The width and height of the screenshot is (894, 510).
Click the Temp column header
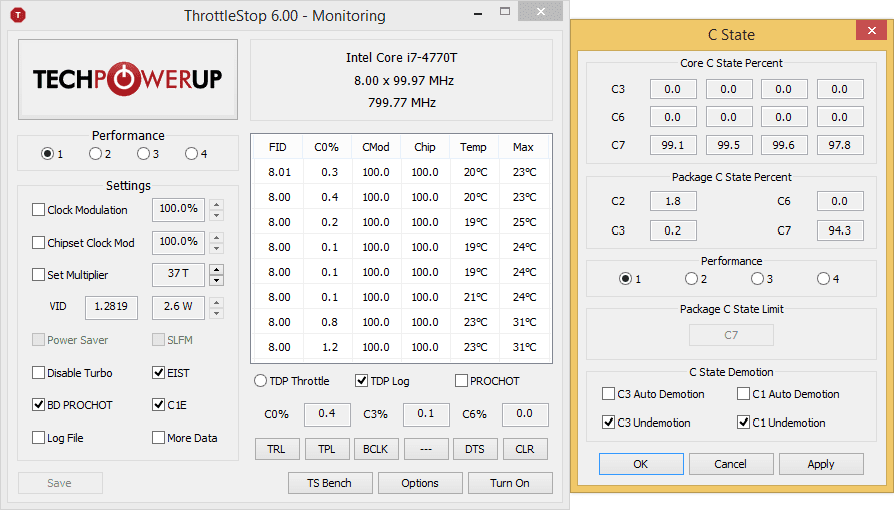click(x=474, y=147)
